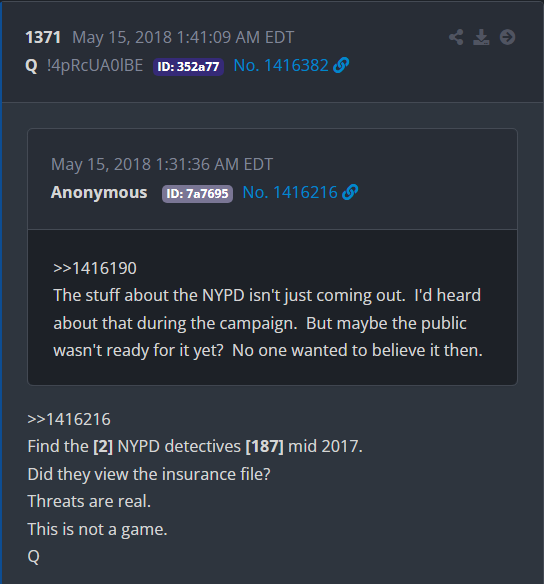The image size is (544, 584).
Task: Open the quoted post link No. 1416216
Action: (x=290, y=193)
